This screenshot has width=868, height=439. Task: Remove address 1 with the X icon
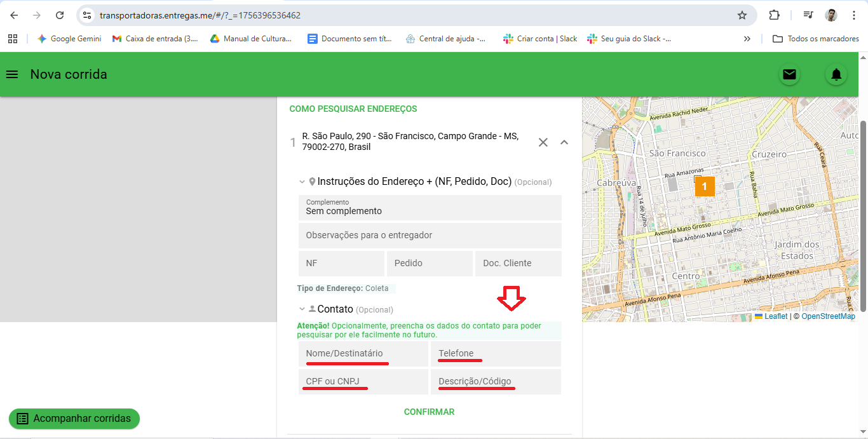click(x=543, y=142)
